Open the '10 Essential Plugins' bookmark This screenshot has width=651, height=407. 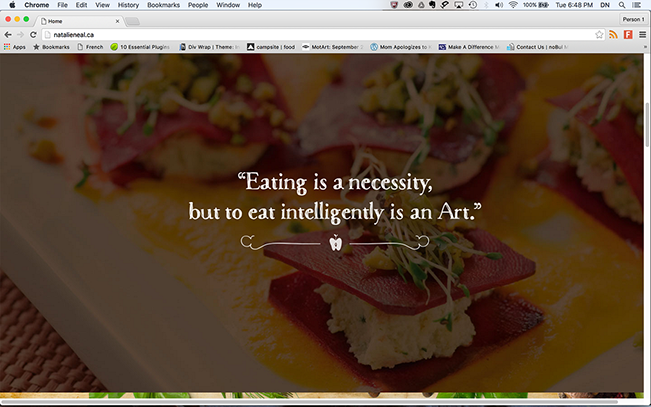[141, 46]
